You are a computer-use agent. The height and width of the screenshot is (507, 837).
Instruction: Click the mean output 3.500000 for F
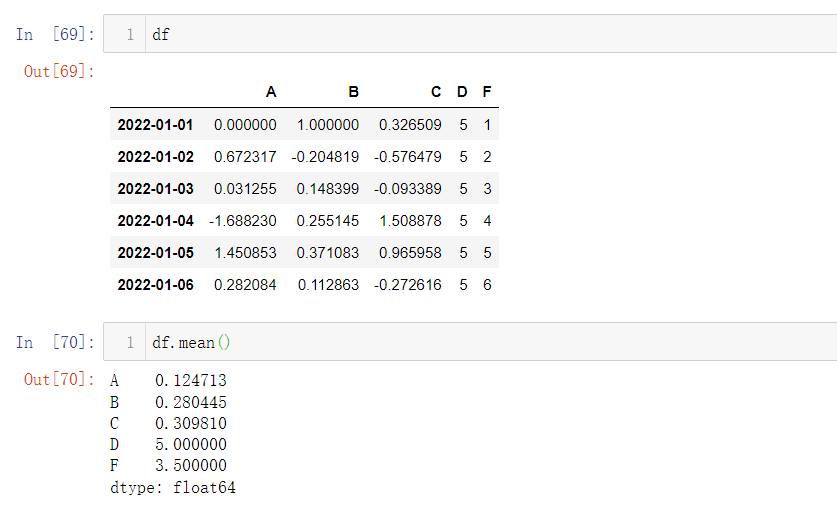191,465
